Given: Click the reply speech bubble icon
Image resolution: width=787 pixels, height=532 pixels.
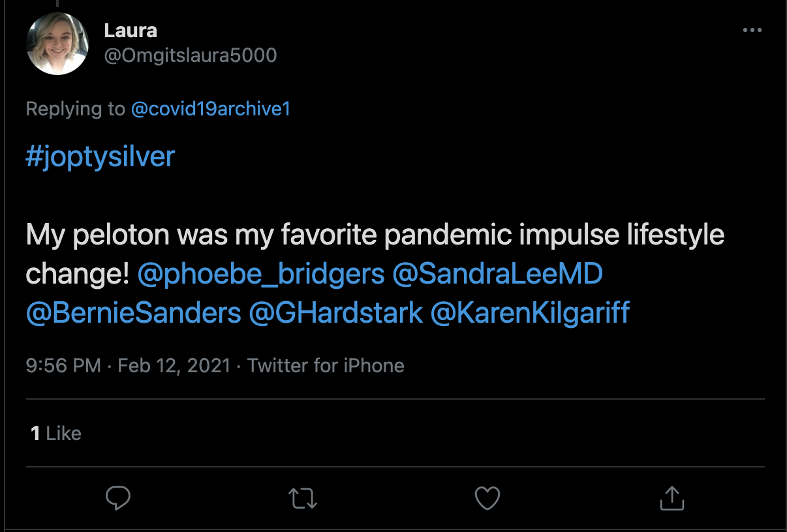Looking at the screenshot, I should click(119, 499).
